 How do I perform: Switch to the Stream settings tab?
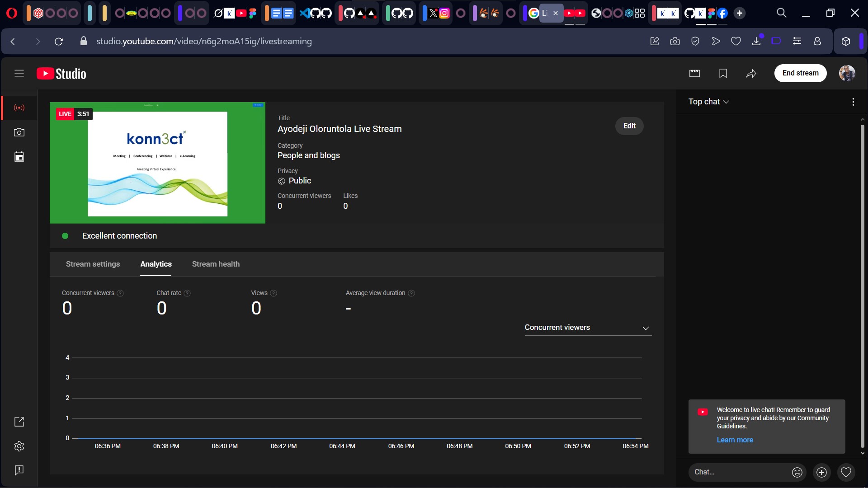pos(93,264)
